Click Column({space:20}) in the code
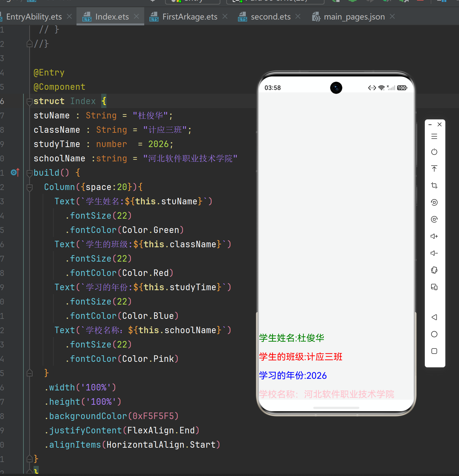The height and width of the screenshot is (476, 459). (x=90, y=187)
